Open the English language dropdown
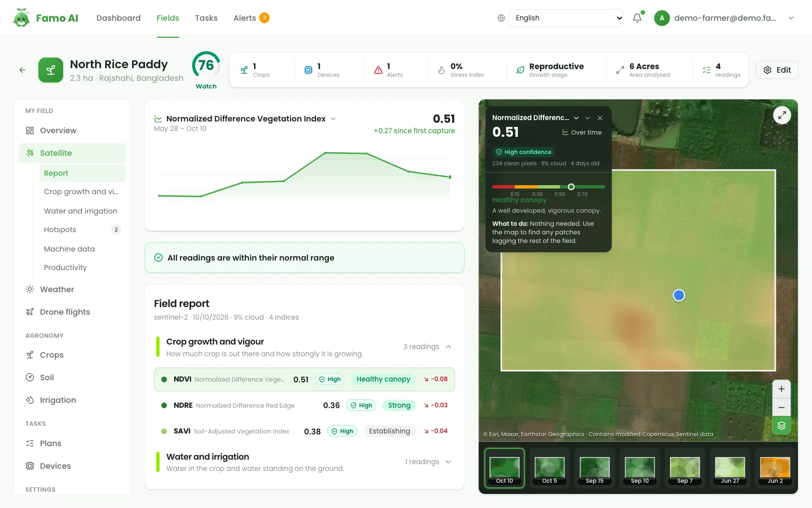The height and width of the screenshot is (508, 812). (x=566, y=18)
